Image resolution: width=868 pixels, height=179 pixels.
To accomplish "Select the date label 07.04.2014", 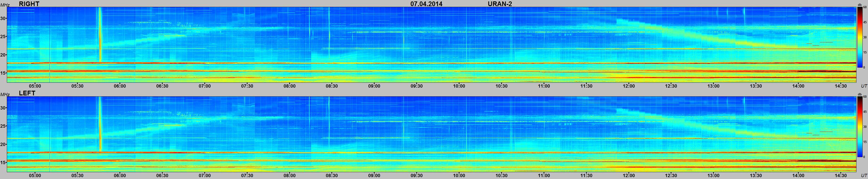I will tap(426, 4).
